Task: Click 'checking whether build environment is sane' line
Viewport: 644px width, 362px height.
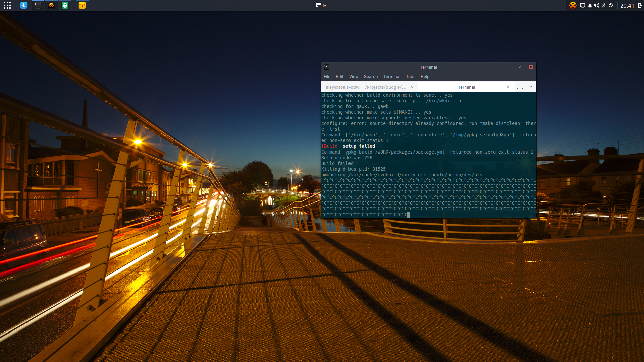Action: click(387, 95)
